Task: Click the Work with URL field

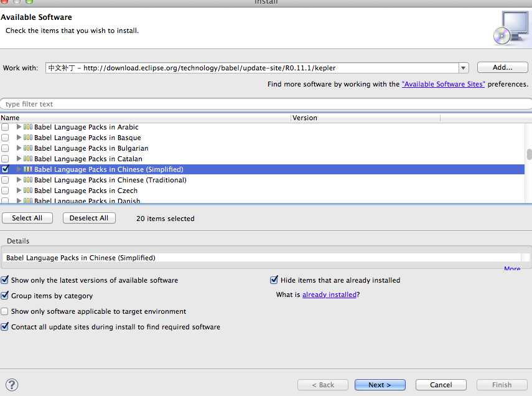Action: coord(252,68)
